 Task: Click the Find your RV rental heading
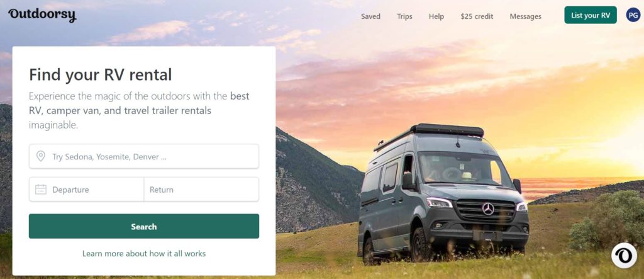coord(100,75)
